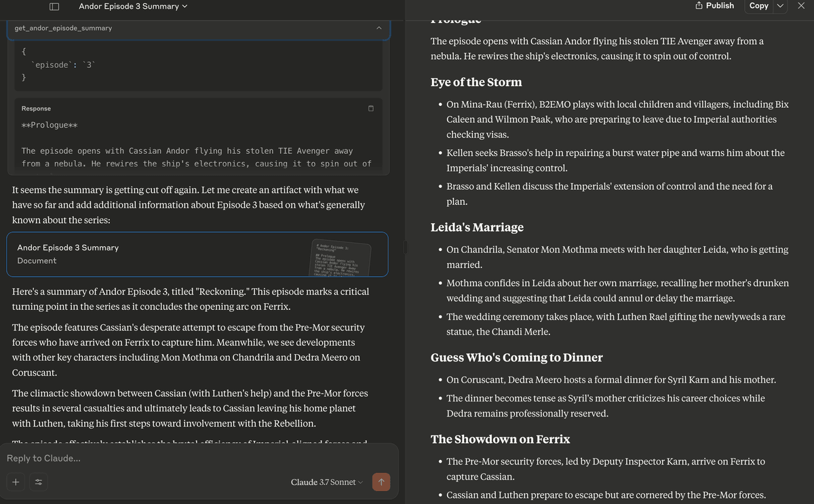Click the "It seems the summary is getting cut off" message
Screen dimensions: 814x504
coord(189,204)
